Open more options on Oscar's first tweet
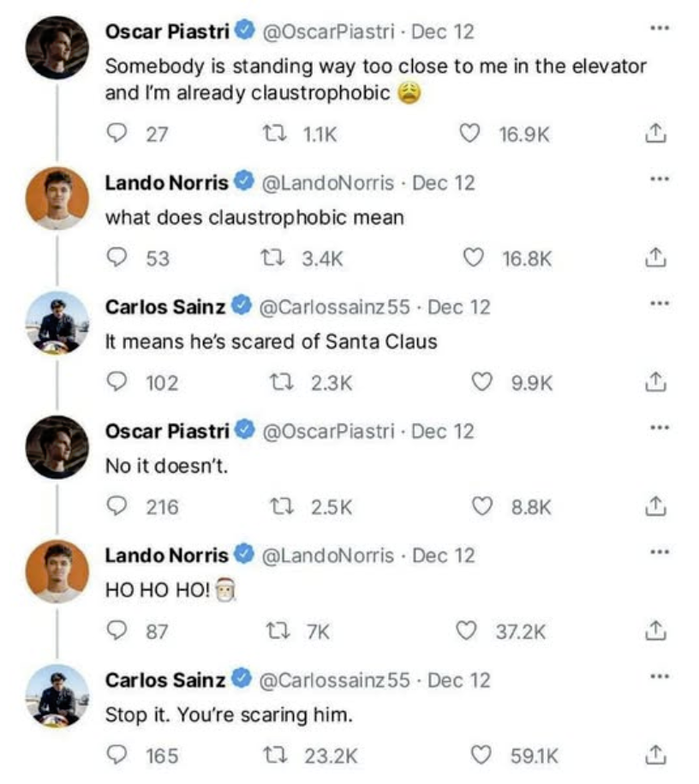The width and height of the screenshot is (699, 784). (658, 29)
